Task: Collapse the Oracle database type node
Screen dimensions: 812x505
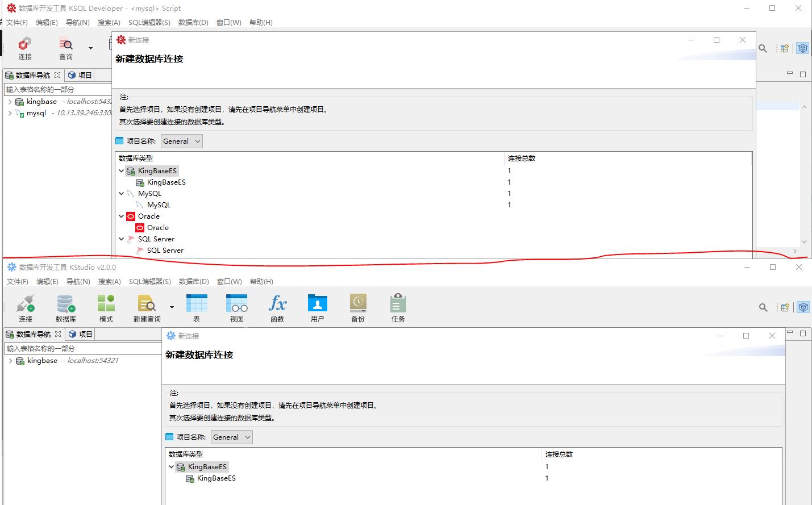Action: pos(122,216)
